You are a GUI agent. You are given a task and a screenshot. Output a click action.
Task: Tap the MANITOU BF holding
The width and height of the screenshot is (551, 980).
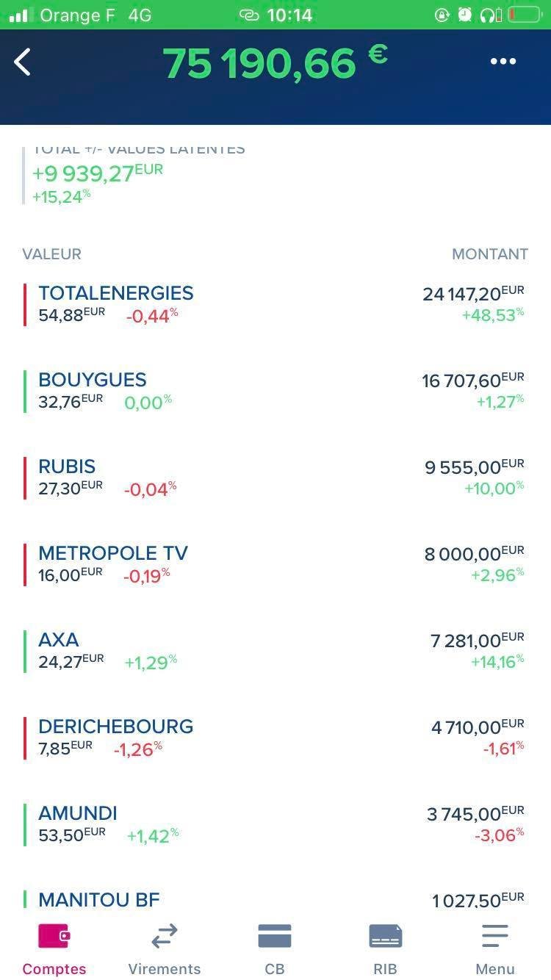99,899
